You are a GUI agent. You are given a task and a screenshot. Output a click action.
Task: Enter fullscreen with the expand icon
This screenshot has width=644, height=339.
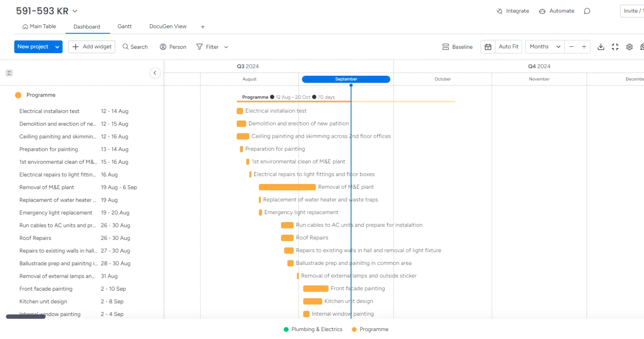point(615,47)
